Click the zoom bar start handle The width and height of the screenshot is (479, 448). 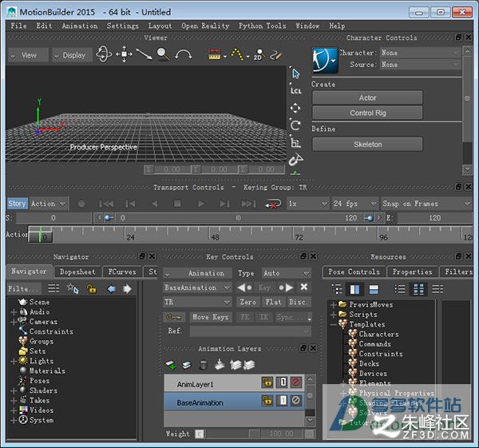(108, 218)
